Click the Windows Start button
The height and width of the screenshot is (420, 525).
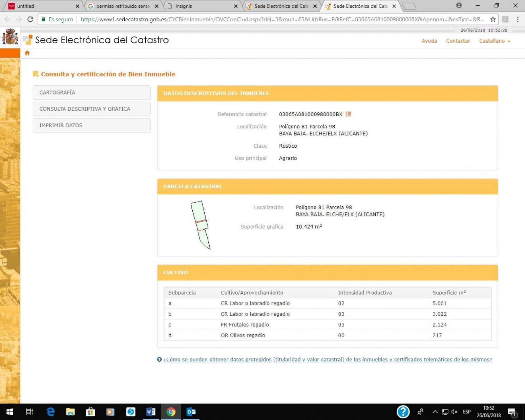pos(10,412)
